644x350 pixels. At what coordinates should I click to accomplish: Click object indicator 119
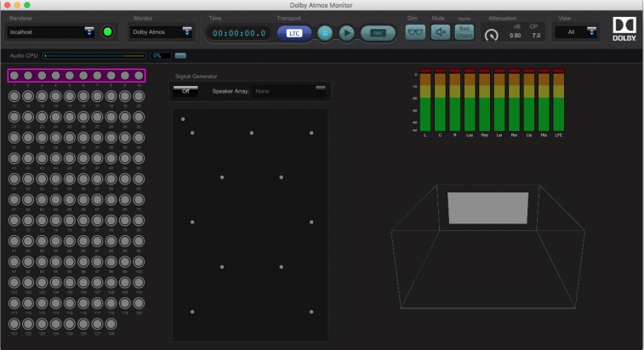[125, 303]
